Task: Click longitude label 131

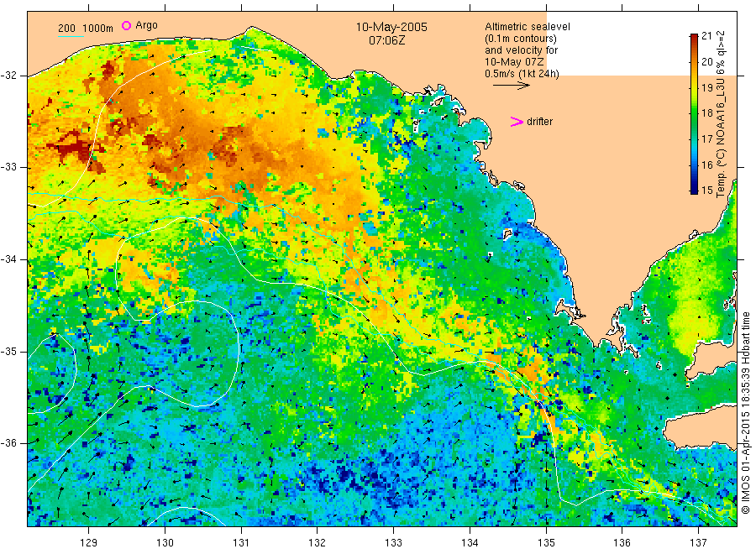Action: 241,543
